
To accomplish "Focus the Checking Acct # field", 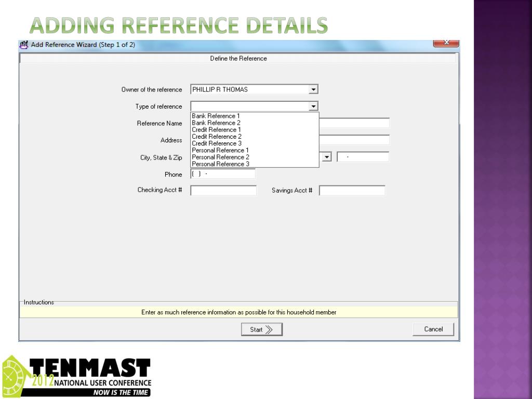I will [x=223, y=190].
